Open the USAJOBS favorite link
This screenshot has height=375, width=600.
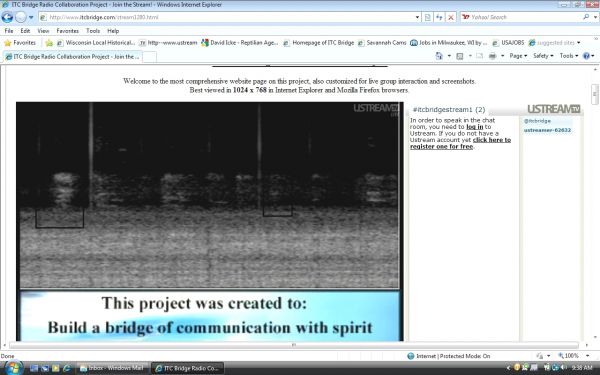(x=508, y=43)
